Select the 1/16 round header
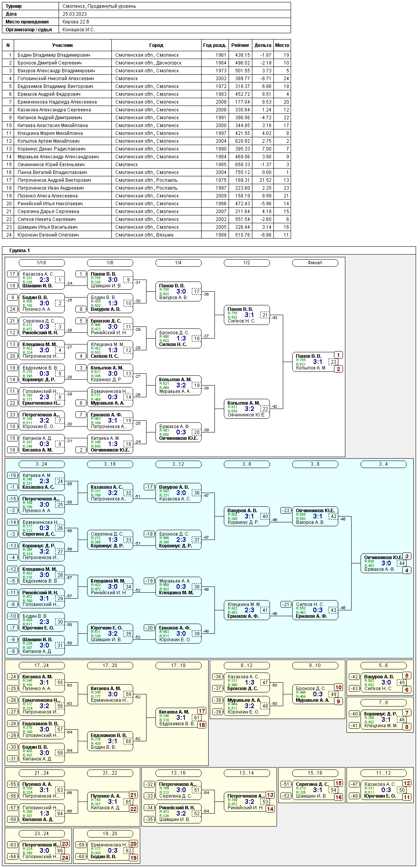This screenshot has width=418, height=868. 41,263
